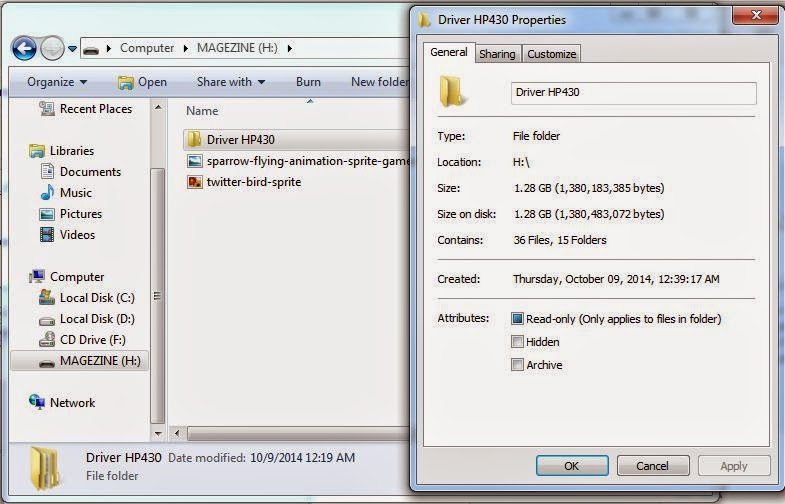Open the Share with dropdown
This screenshot has width=785, height=504.
click(x=231, y=82)
